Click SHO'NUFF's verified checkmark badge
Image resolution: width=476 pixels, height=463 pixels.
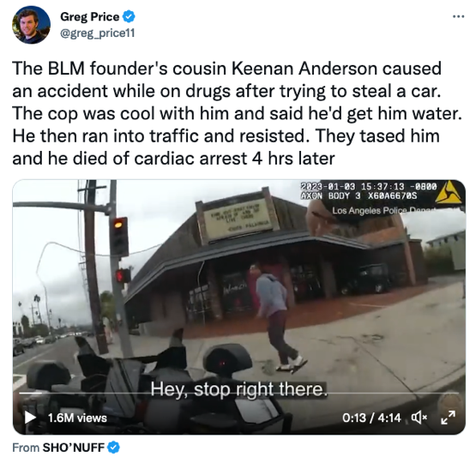pos(114,448)
